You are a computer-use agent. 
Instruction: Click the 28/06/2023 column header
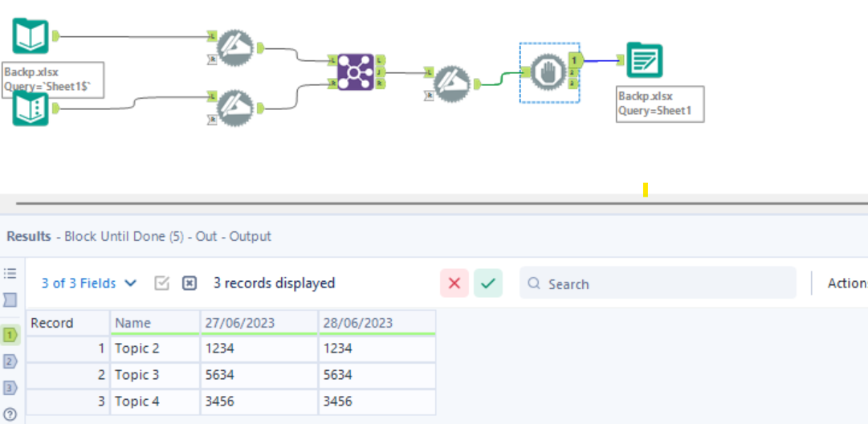point(377,323)
